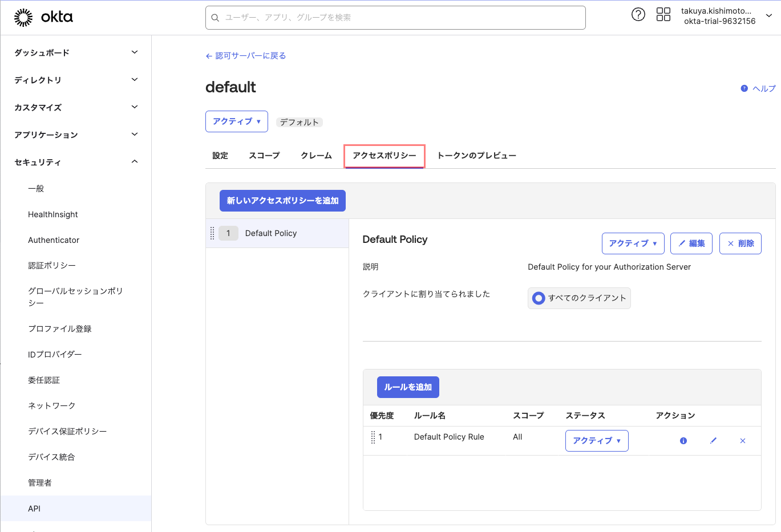781x532 pixels.
Task: Click the 削除 button for Default Policy
Action: pos(740,243)
